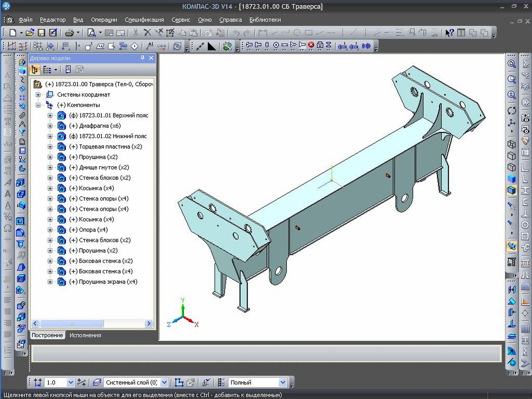Click the layers manager icon

(97, 382)
